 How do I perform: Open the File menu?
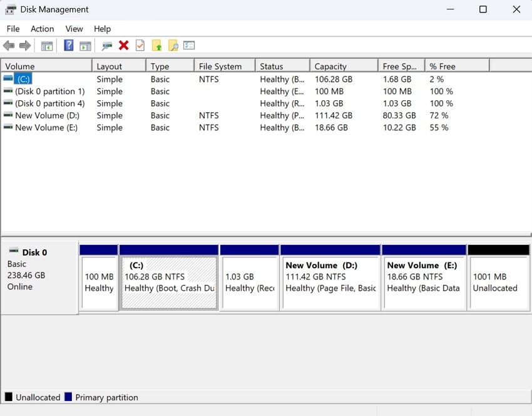click(13, 29)
